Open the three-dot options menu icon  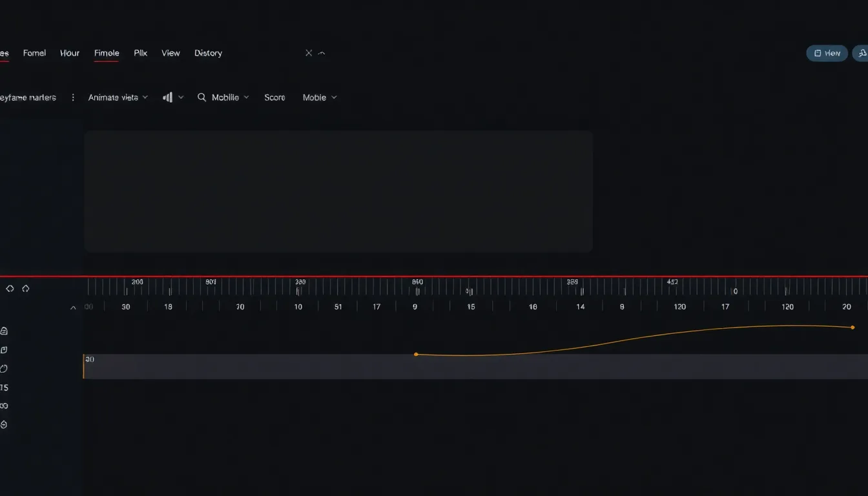(x=72, y=97)
